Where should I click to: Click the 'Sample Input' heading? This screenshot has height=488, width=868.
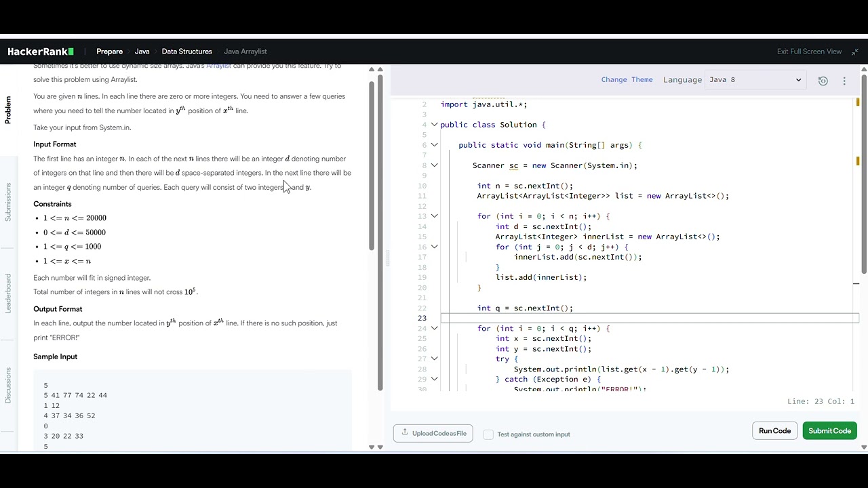(56, 357)
